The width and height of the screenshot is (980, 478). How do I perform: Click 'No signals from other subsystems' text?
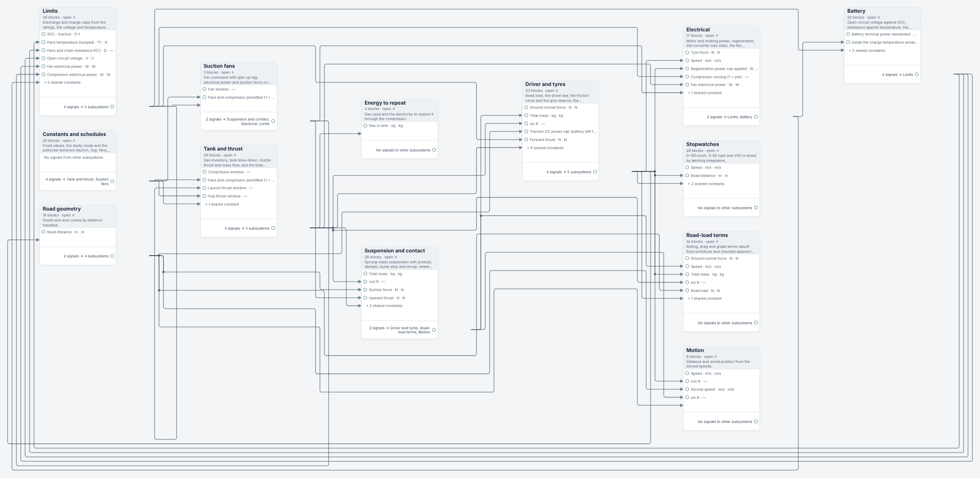[x=74, y=157]
